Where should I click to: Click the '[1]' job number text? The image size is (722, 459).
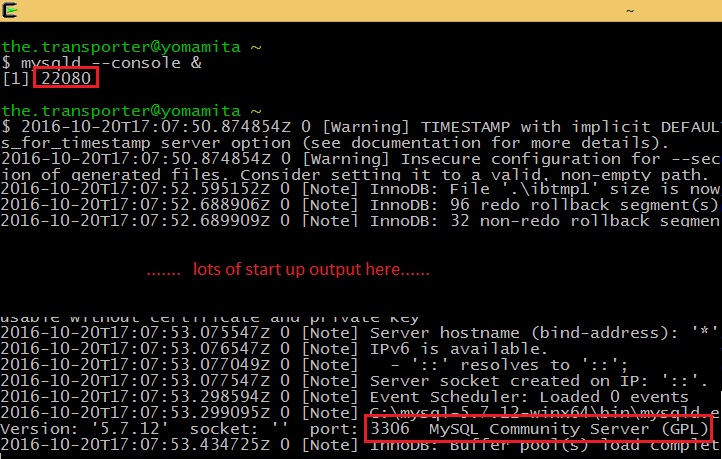tap(16, 78)
